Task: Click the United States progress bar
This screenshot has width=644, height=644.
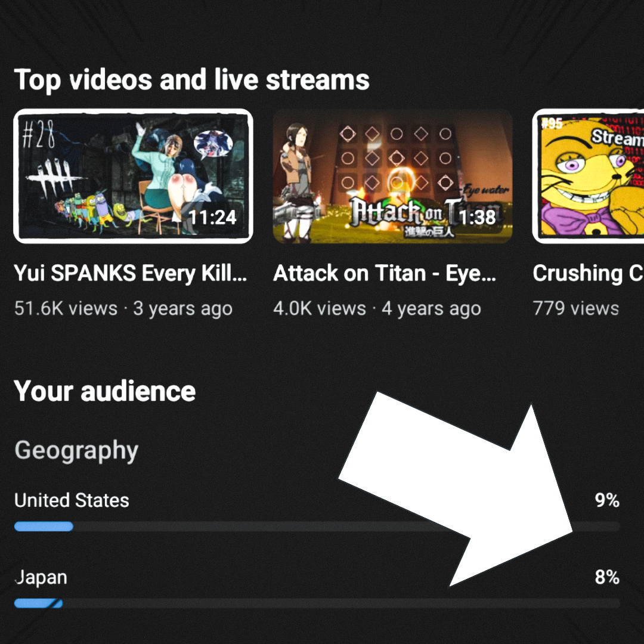Action: 317,526
